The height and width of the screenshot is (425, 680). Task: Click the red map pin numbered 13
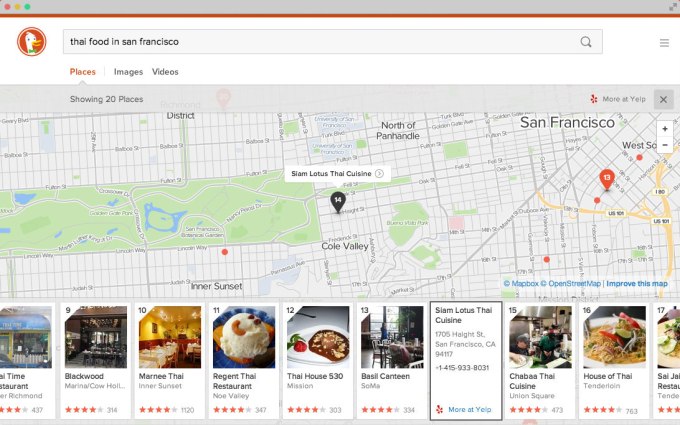click(x=607, y=180)
